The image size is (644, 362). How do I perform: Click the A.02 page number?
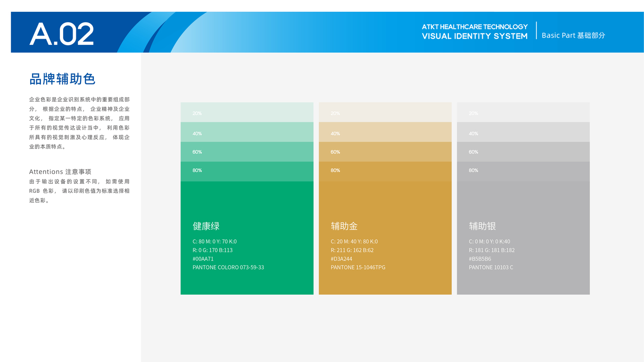(62, 34)
